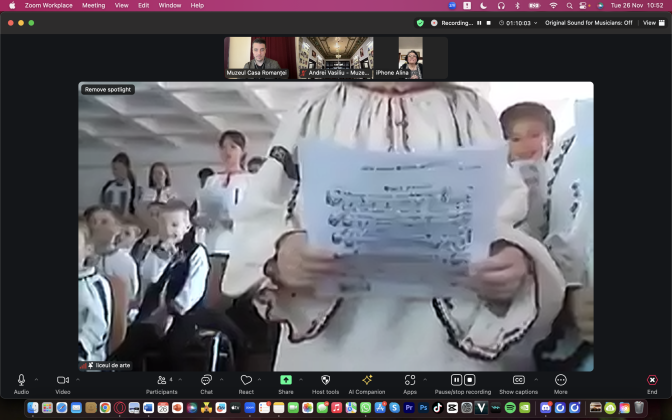Open the Meeting menu in menu bar
672x420 pixels.
93,5
